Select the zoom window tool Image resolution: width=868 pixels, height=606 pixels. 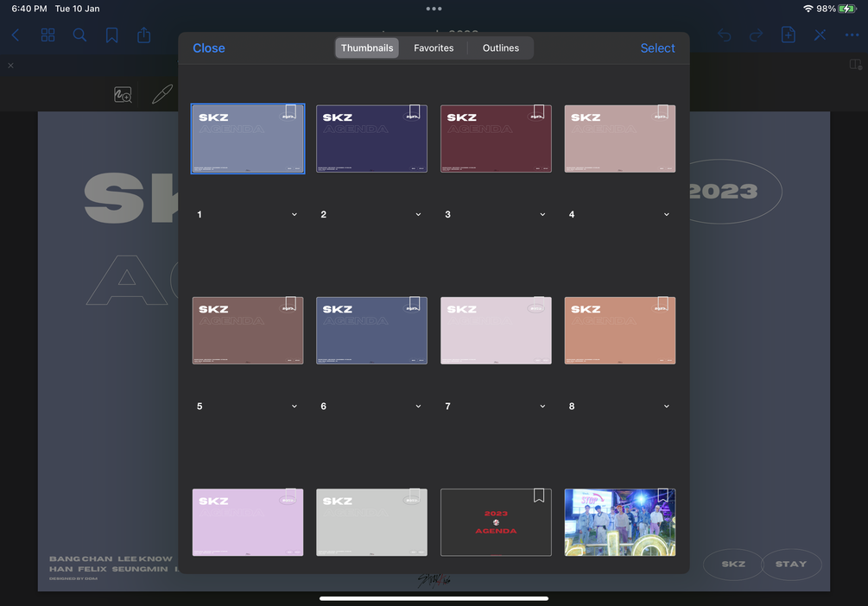[x=123, y=95]
